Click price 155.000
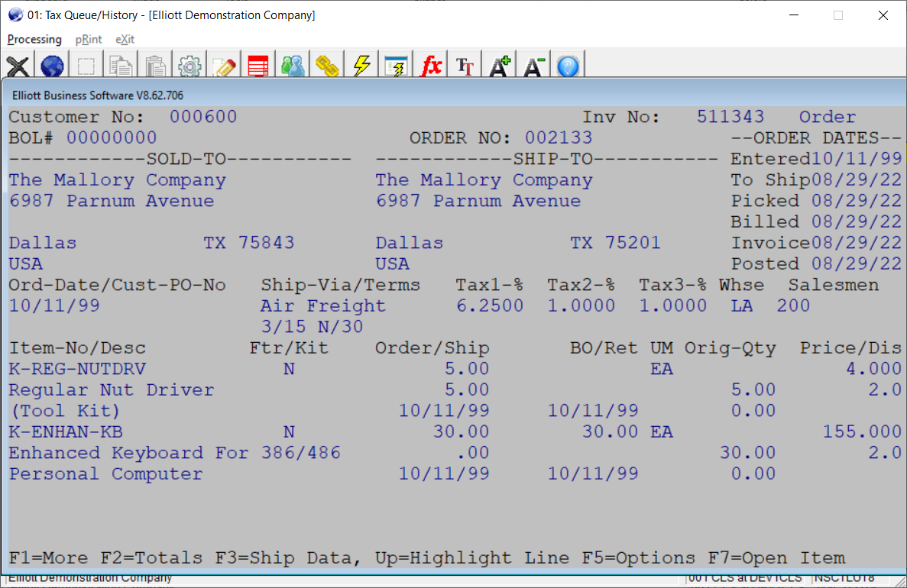Screen dimensions: 907x588 862,432
